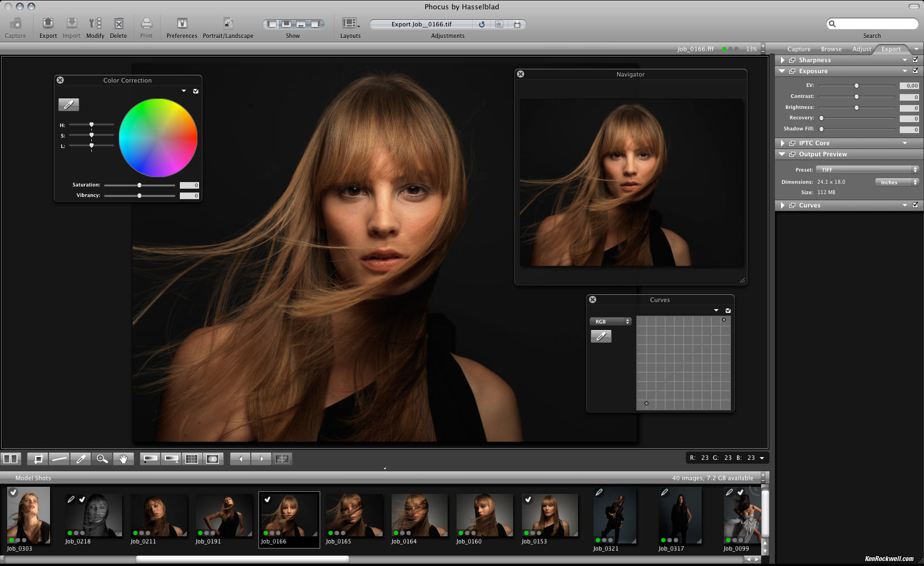Expand the IPTC Core section
Screen dimensions: 924x566
coord(783,143)
